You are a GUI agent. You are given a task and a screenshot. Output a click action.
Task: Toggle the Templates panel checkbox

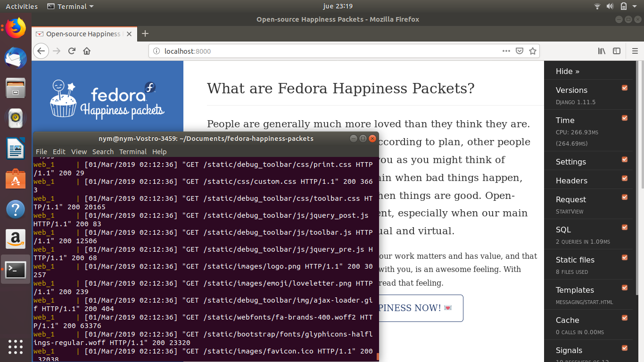[x=625, y=288]
